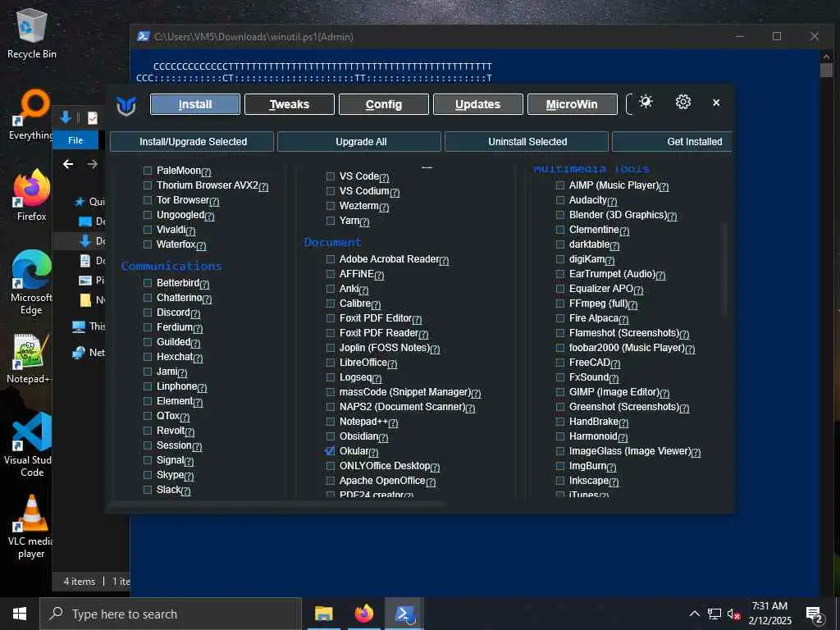The width and height of the screenshot is (840, 630).
Task: Click the WinUtil search field edge
Action: coord(629,104)
